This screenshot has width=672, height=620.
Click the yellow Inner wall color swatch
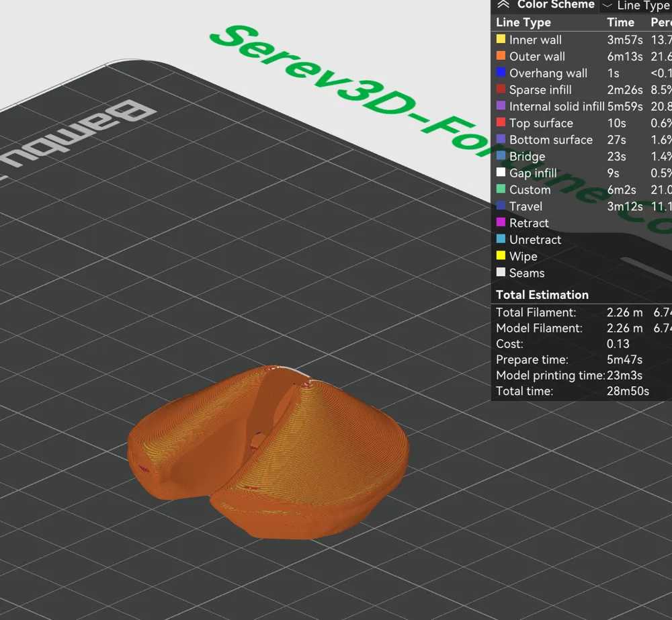501,39
